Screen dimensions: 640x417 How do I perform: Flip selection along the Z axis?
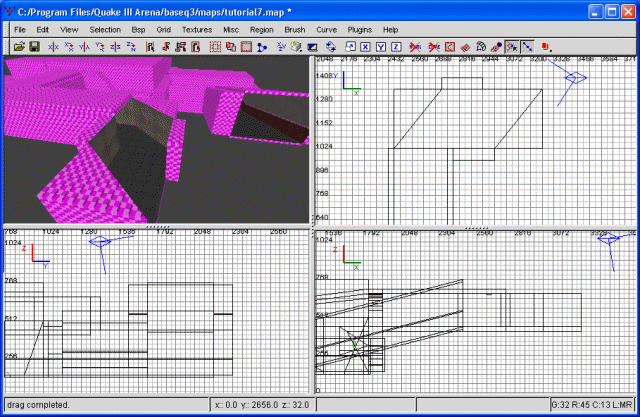[x=116, y=47]
